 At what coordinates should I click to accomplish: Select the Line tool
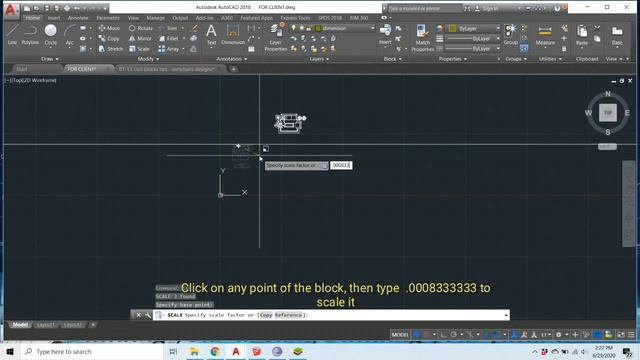(x=12, y=34)
